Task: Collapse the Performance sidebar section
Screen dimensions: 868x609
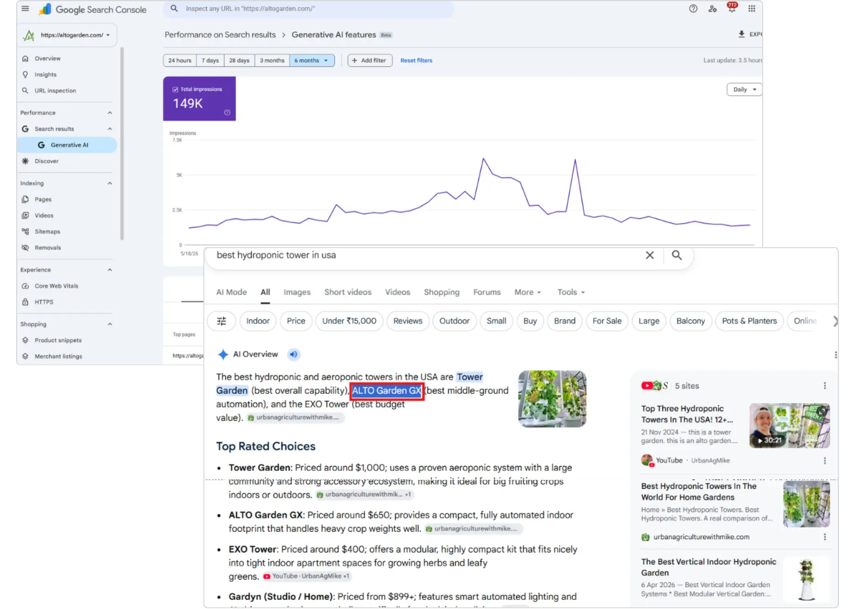Action: tap(110, 113)
